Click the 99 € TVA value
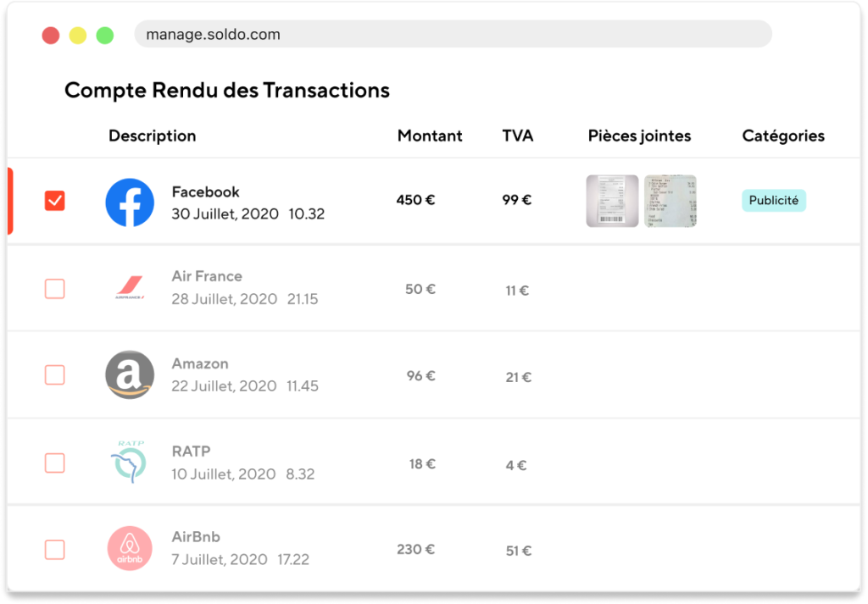Screen dimensions: 868x604 [x=516, y=200]
